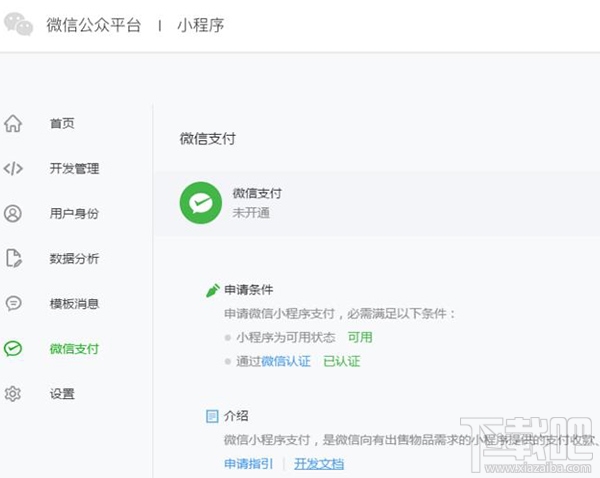Image resolution: width=600 pixels, height=478 pixels.
Task: Click the data analysis document icon
Action: (14, 258)
